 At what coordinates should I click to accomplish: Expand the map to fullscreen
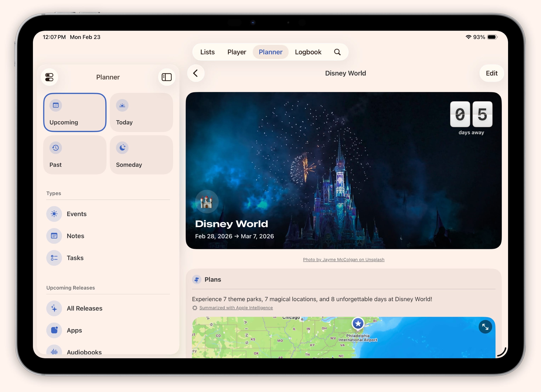(x=485, y=327)
